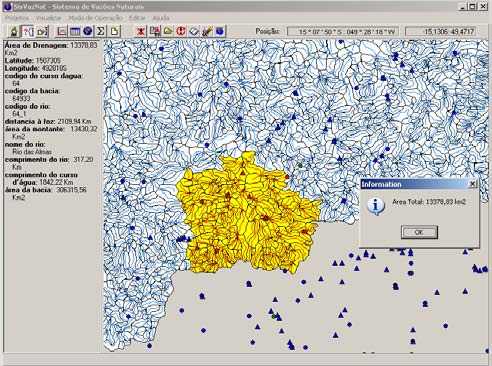Click the blank document page icon
The image size is (492, 366).
pyautogui.click(x=114, y=31)
